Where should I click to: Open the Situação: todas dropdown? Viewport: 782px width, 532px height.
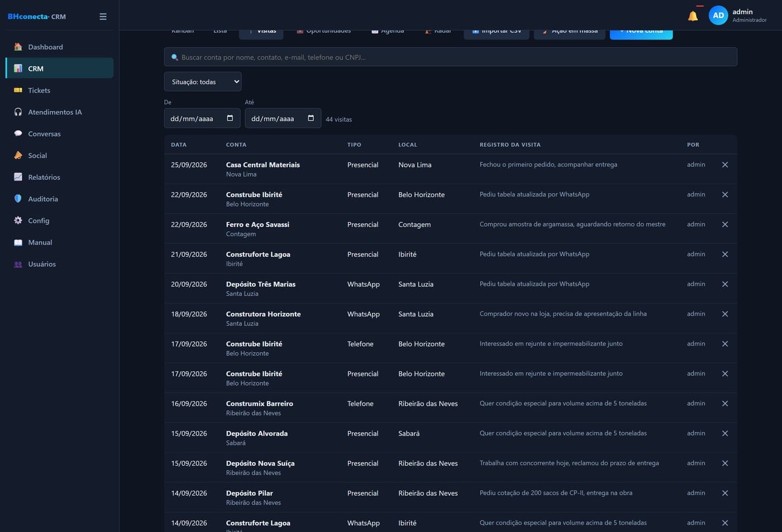pyautogui.click(x=203, y=82)
